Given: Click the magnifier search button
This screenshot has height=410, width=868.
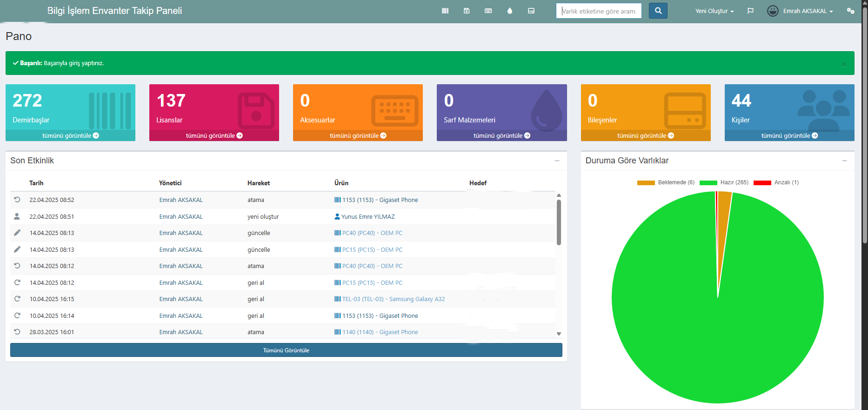Looking at the screenshot, I should [x=658, y=11].
